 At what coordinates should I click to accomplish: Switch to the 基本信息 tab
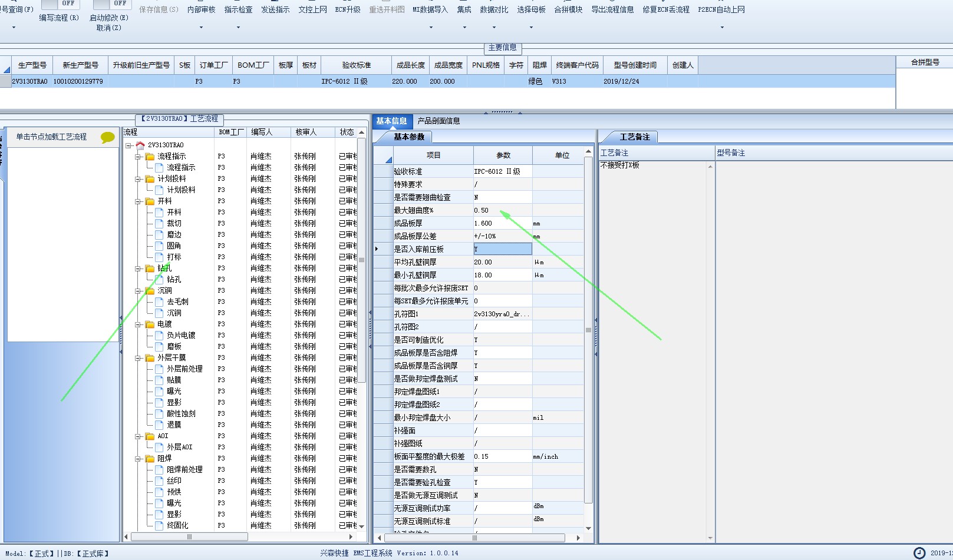392,121
